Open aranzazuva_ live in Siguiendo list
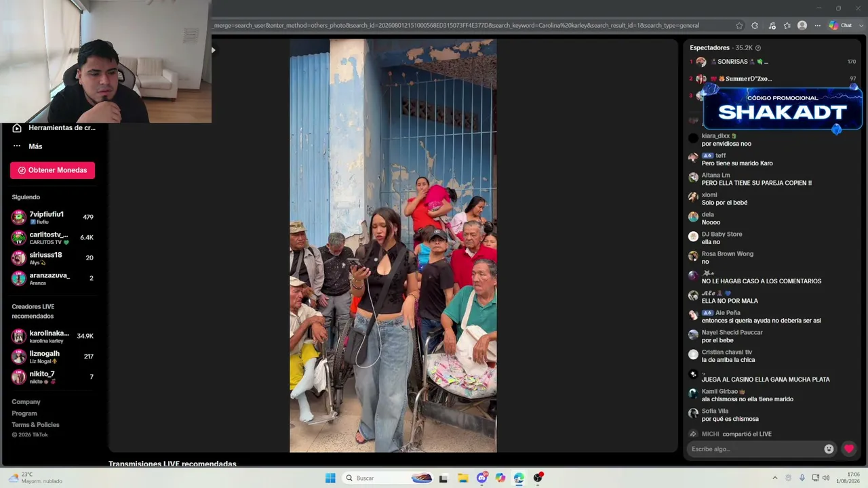868x488 pixels. (x=52, y=279)
